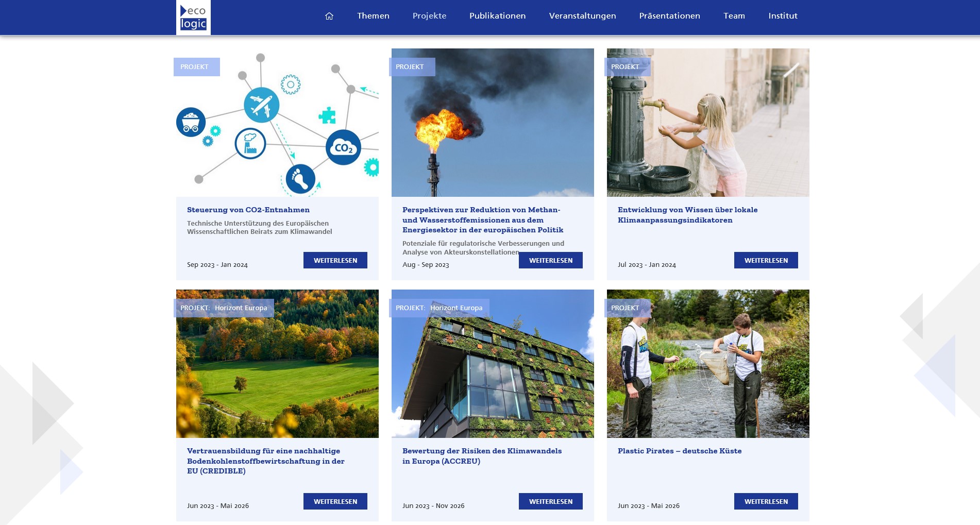Click Weiterlesen for ACCREU project

[551, 501]
